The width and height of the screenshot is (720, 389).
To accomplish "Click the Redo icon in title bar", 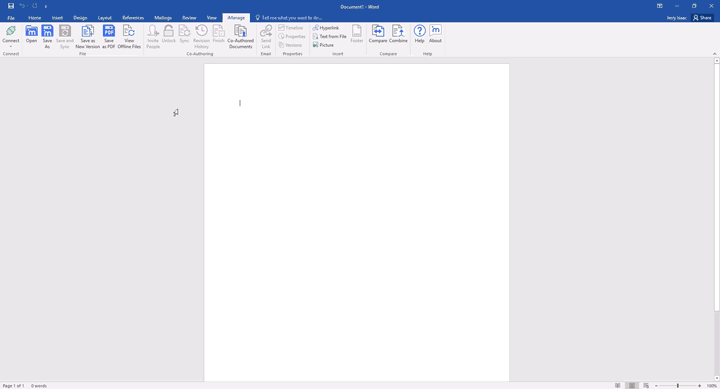I will (x=34, y=6).
